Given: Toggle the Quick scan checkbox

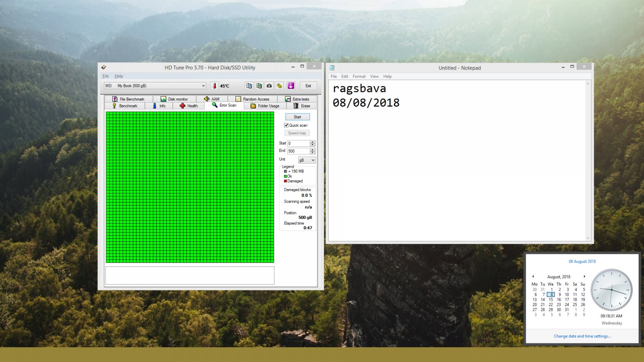Looking at the screenshot, I should coord(286,125).
